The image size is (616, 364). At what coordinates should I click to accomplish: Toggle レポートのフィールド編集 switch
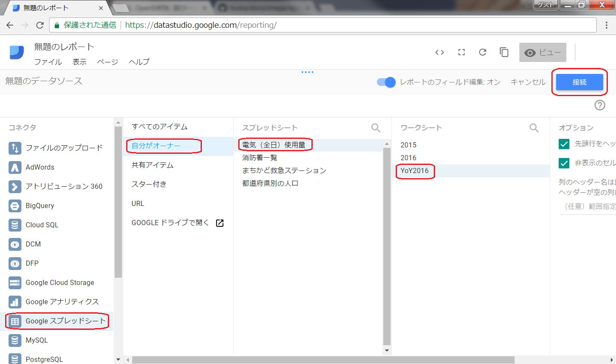click(x=386, y=82)
